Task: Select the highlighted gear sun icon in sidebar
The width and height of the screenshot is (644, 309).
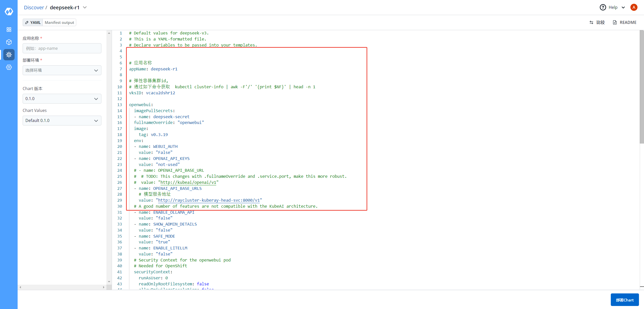Action: pyautogui.click(x=9, y=55)
